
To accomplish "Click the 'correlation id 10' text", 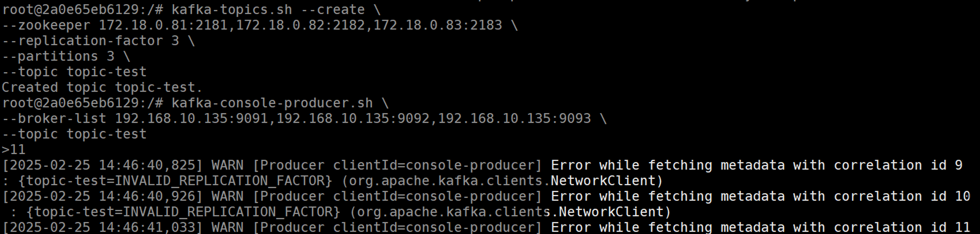I will (x=902, y=197).
